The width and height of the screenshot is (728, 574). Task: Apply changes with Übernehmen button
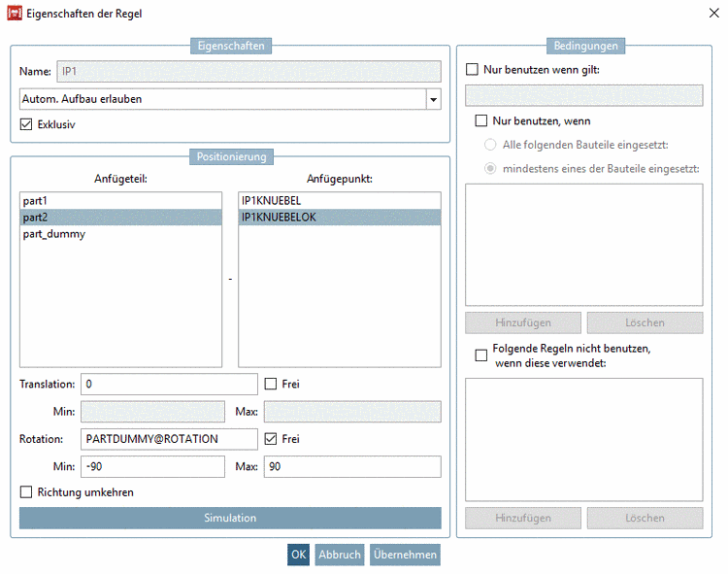click(x=405, y=555)
